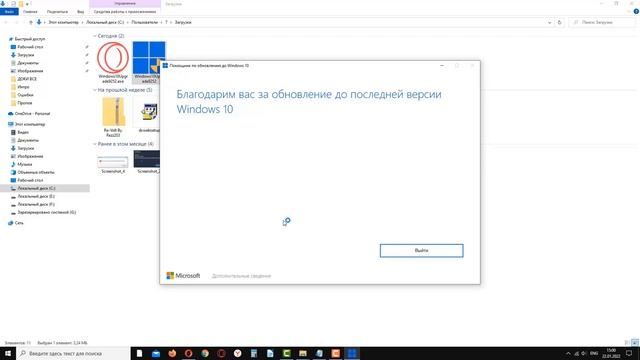
Task: Switch Explorer to large icons view in status bar
Action: tap(635, 343)
